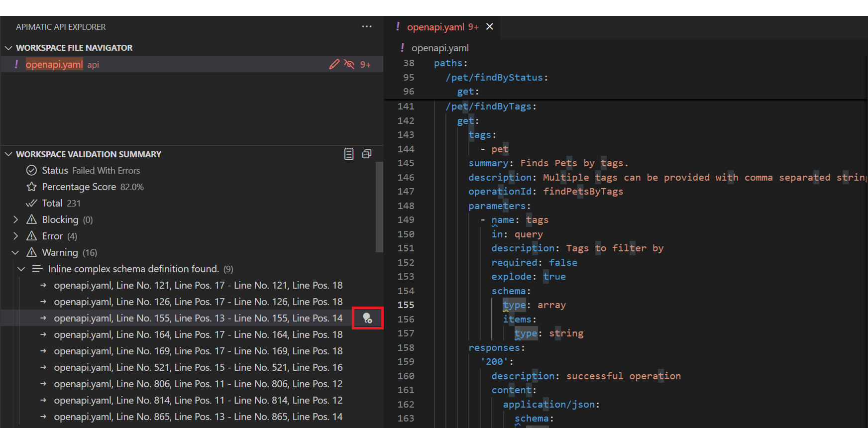Open warning at Line No. 169
Viewport: 868px width, 428px height.
(x=198, y=351)
